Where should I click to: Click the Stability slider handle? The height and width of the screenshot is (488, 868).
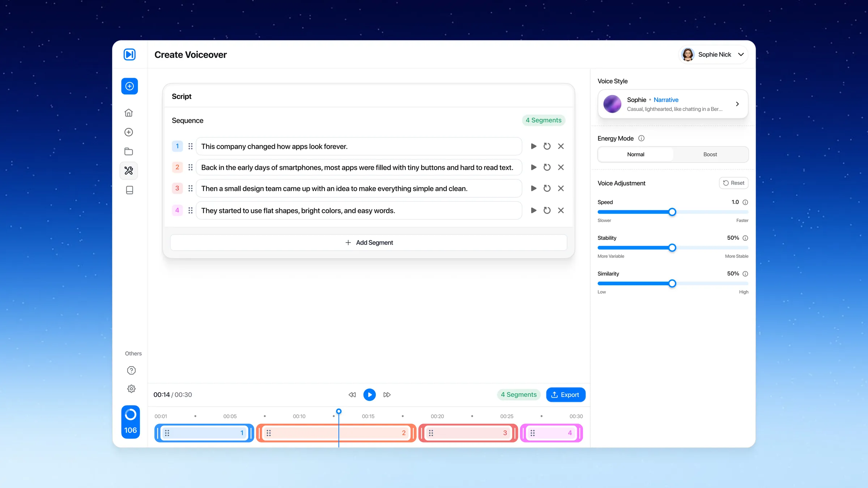[672, 248]
